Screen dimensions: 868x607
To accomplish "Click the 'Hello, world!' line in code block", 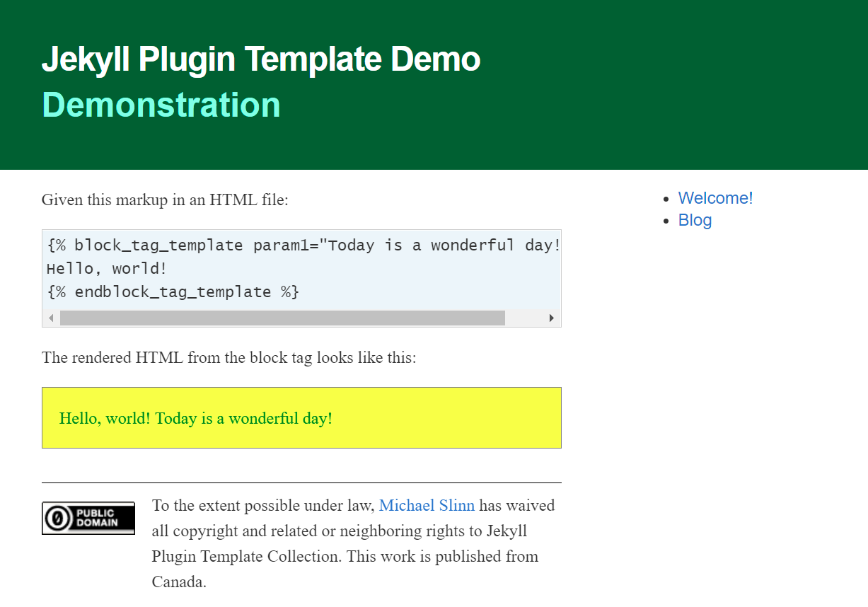I will click(106, 269).
